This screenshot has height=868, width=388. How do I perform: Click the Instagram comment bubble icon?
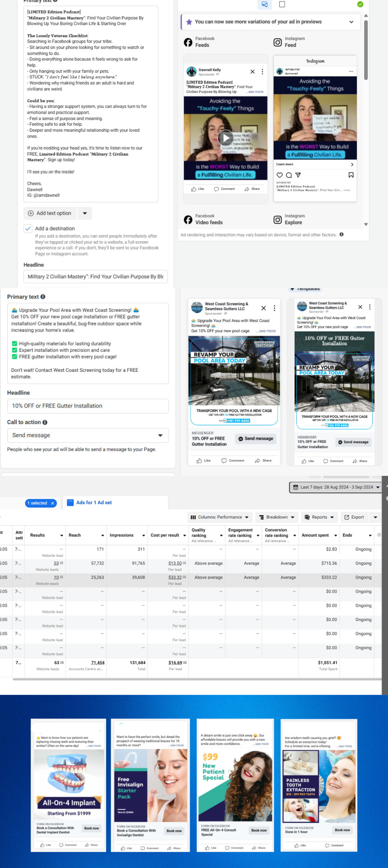[289, 175]
